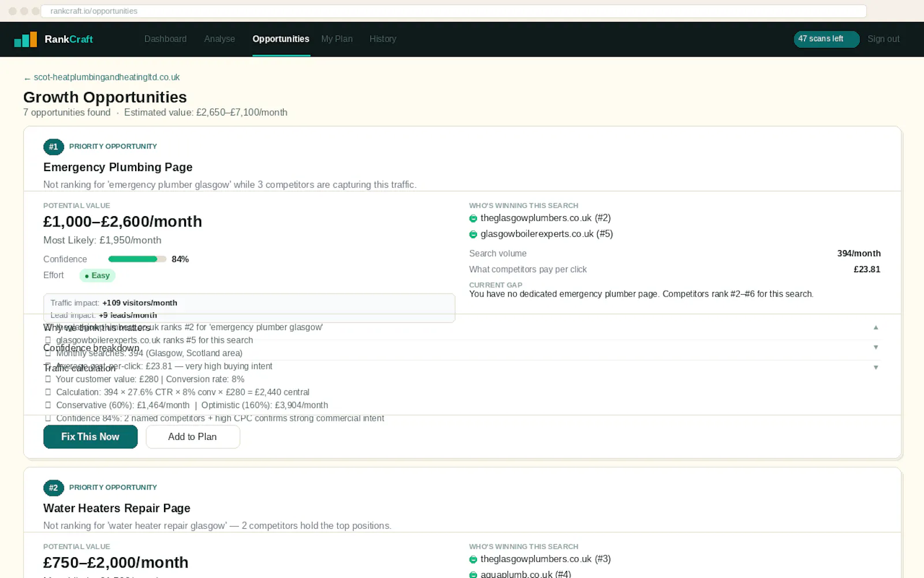Open Emergency Plumbing Page title

point(118,167)
